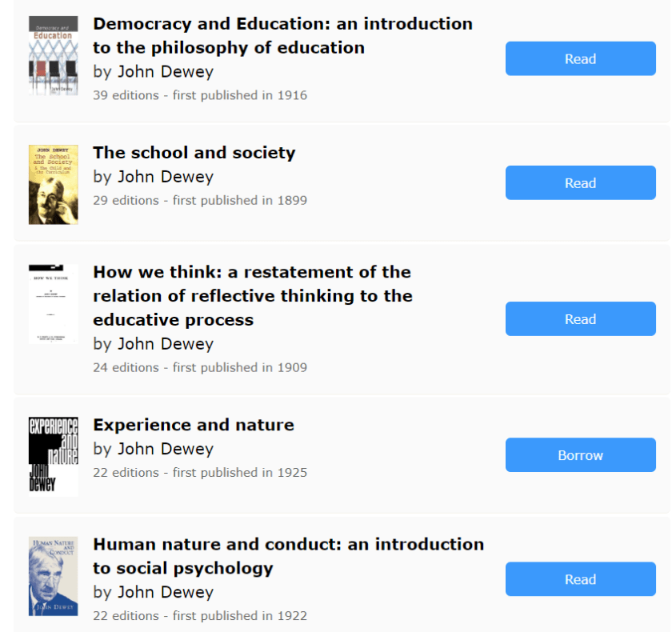
Task: Open the Experience and nature title link
Action: coord(193,425)
